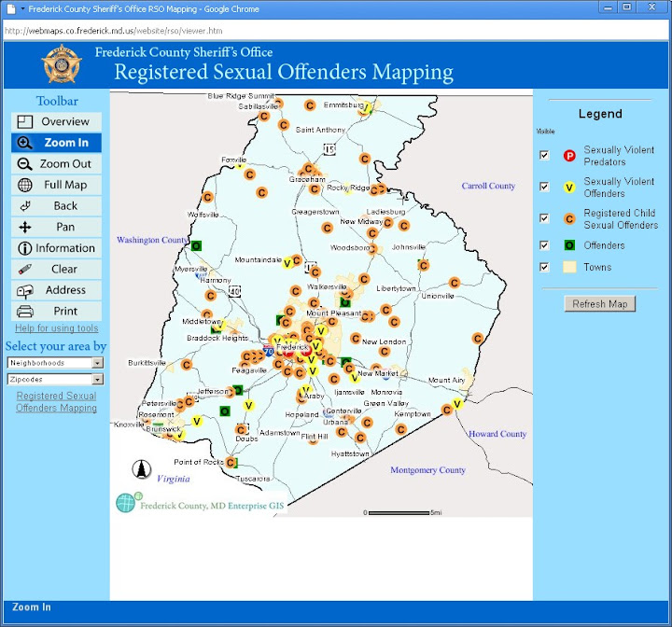Select the Pan tool
This screenshot has width=672, height=627.
tap(56, 227)
